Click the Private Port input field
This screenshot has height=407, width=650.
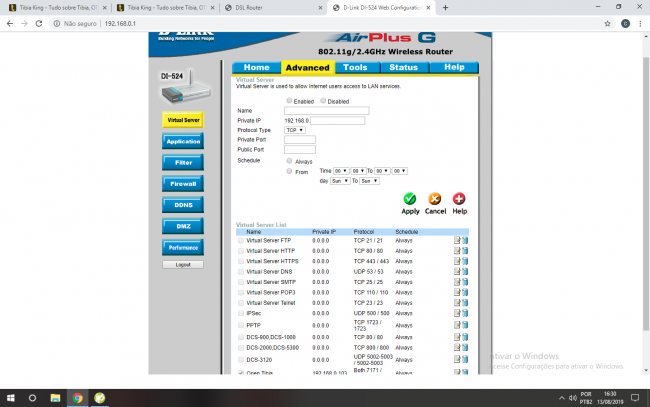[300, 140]
